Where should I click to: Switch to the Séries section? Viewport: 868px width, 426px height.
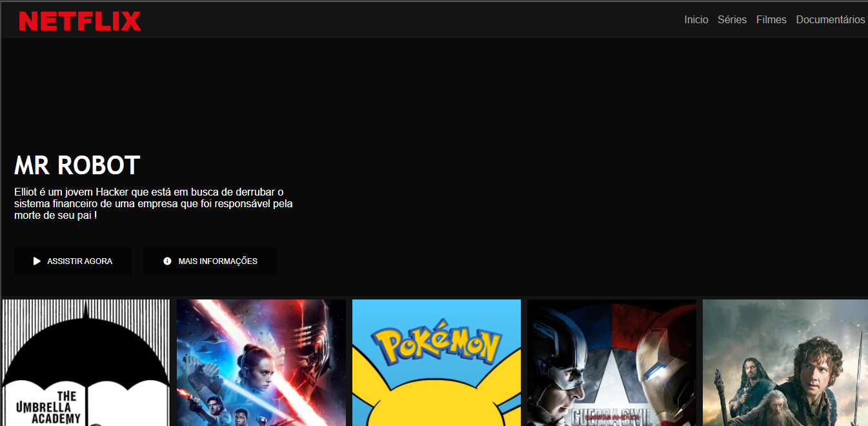click(732, 19)
